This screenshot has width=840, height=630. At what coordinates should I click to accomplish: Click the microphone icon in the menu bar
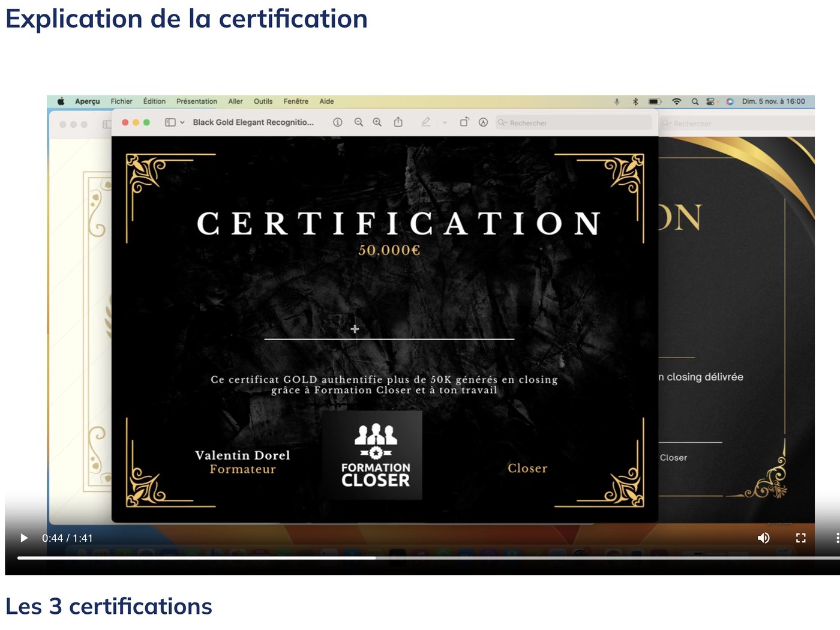617,101
